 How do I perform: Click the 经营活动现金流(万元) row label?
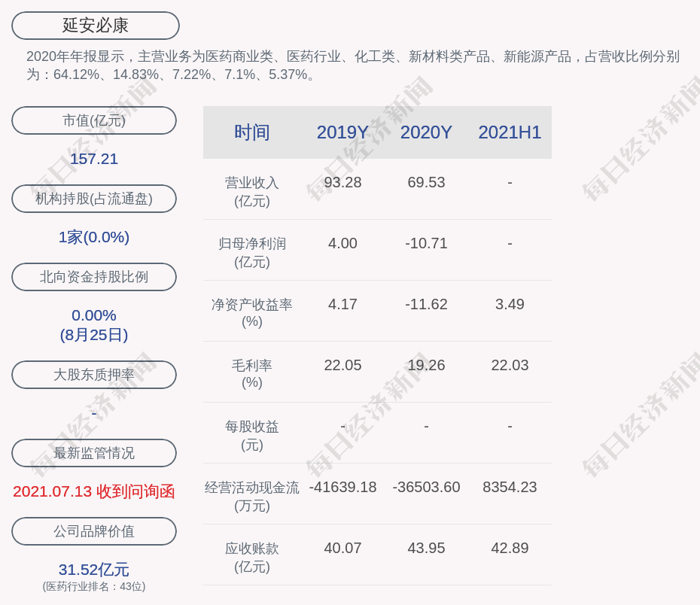pos(251,497)
